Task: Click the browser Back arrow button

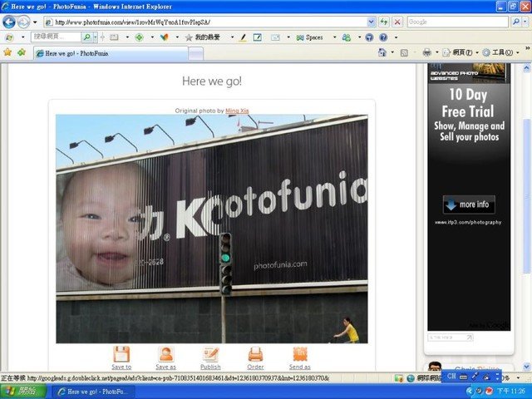Action: [9, 22]
